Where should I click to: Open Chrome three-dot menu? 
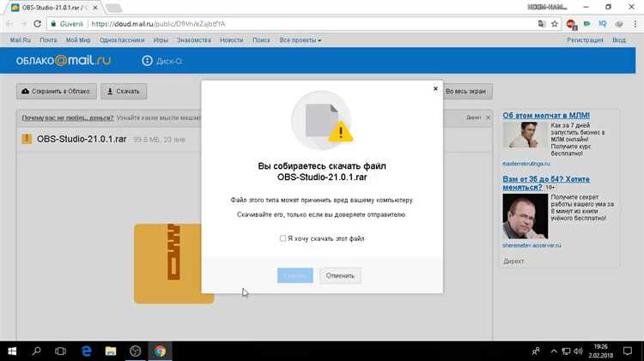point(635,24)
